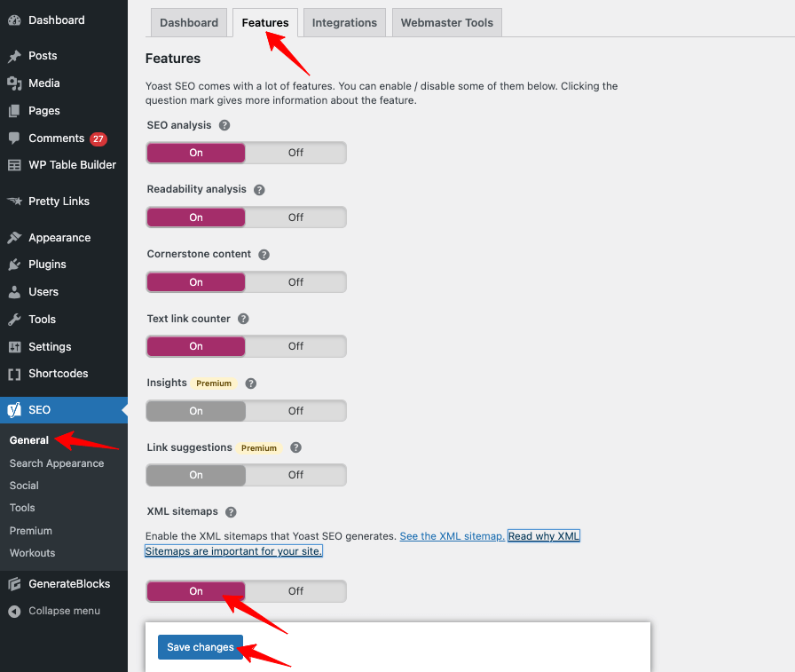Switch to the Dashboard tab

pyautogui.click(x=189, y=23)
